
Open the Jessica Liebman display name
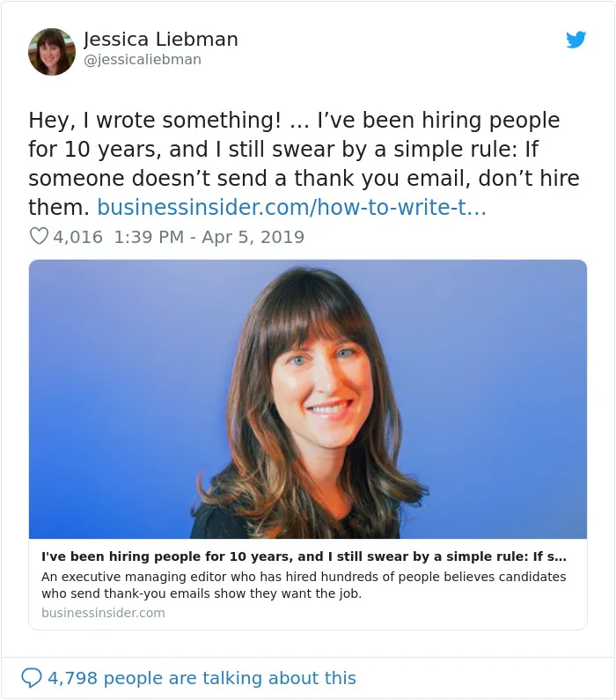(160, 40)
